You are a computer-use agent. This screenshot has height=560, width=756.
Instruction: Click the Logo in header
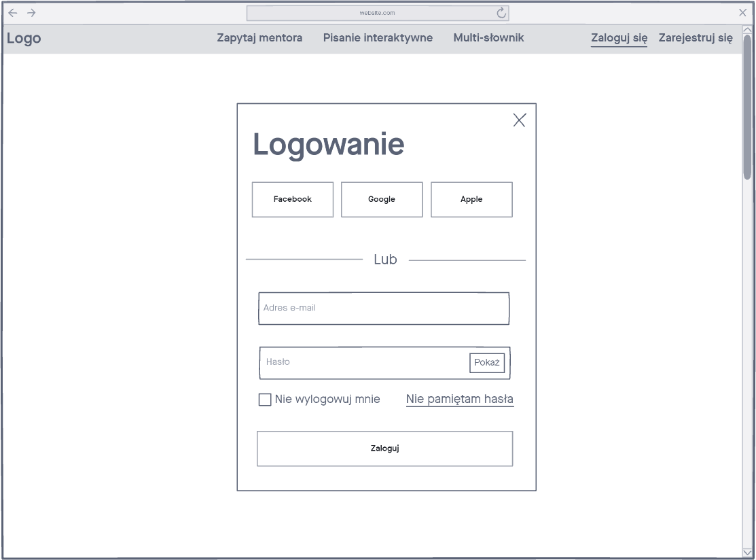pyautogui.click(x=24, y=39)
